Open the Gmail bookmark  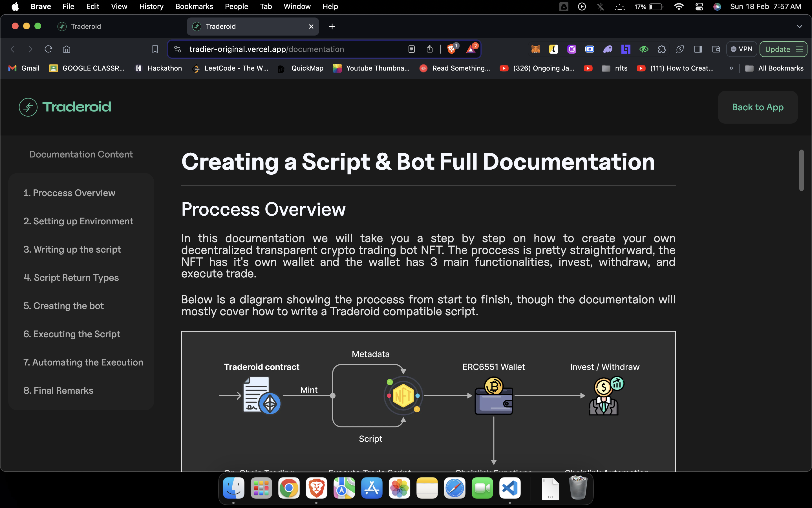(x=24, y=68)
